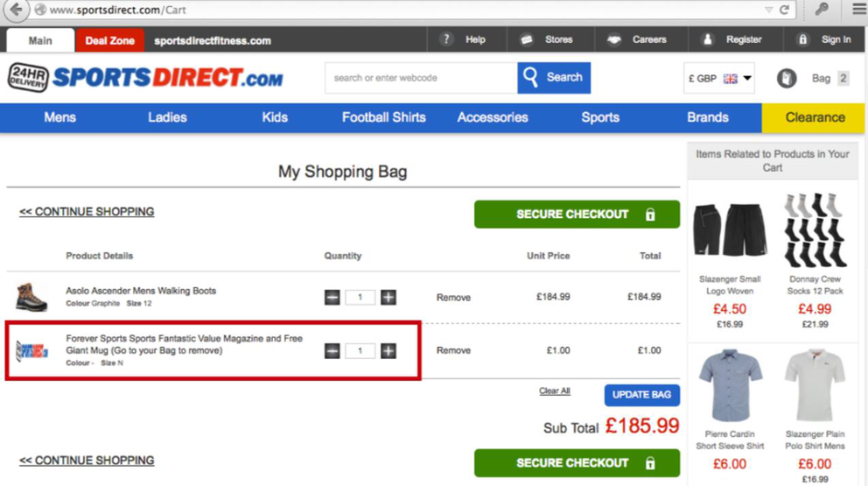868x486 pixels.
Task: Click the Sports Direct logo
Action: point(146,78)
